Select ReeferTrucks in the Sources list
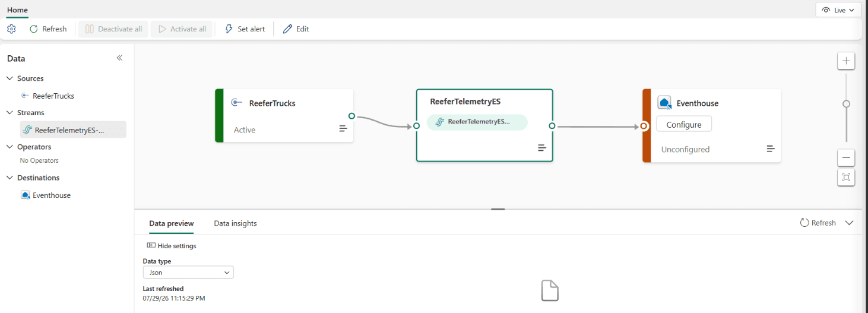Viewport: 868px width, 313px height. (x=53, y=96)
